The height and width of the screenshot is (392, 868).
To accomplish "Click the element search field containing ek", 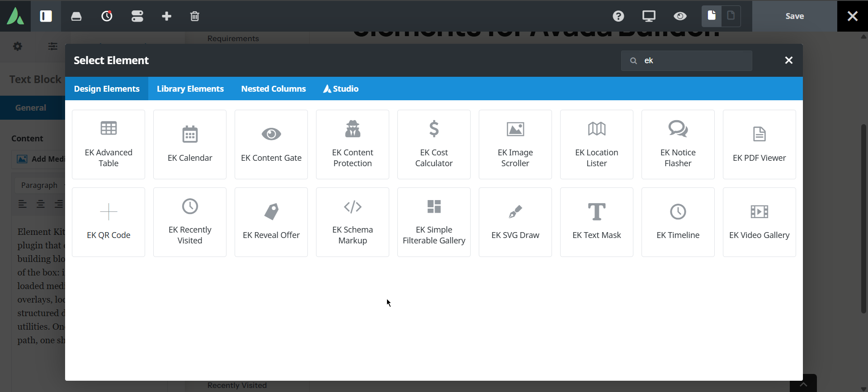I will [x=687, y=61].
